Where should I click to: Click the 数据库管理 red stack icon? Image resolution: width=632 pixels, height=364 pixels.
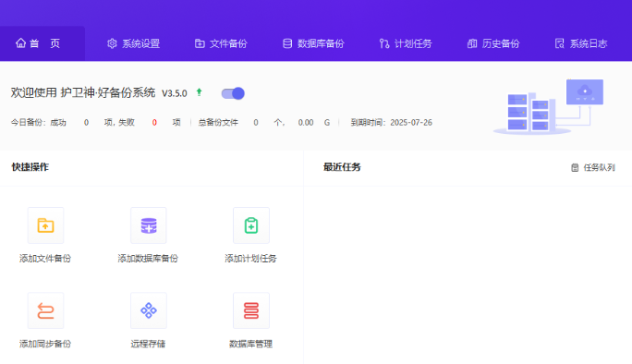(251, 310)
